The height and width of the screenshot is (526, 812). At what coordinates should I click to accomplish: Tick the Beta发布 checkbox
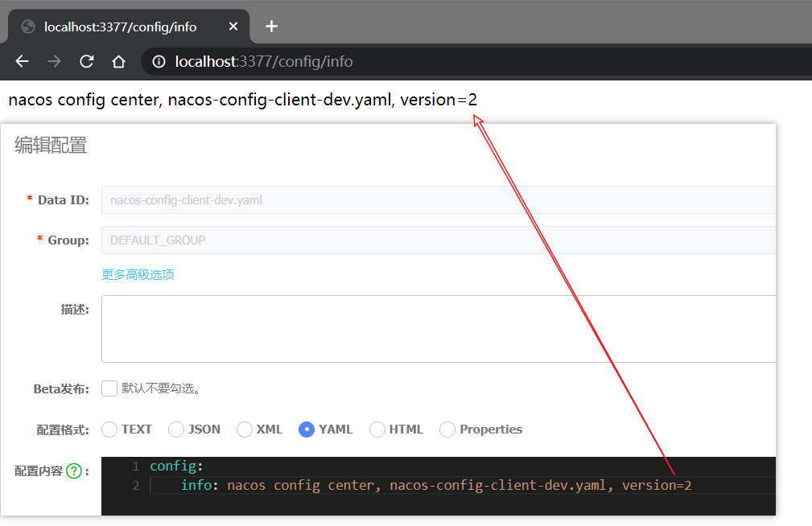109,388
